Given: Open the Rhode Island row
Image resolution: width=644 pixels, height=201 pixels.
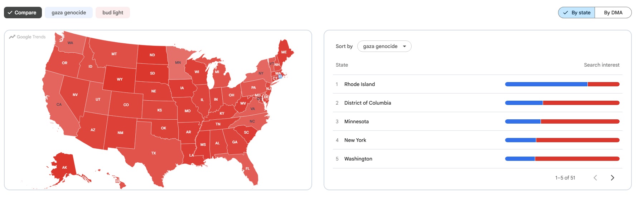Looking at the screenshot, I should click(x=478, y=84).
